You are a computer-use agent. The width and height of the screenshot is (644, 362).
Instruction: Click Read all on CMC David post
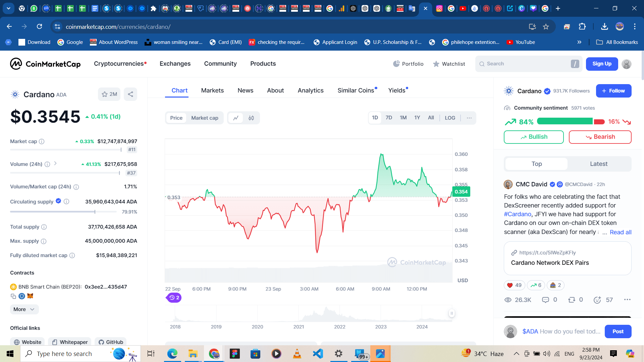click(621, 232)
